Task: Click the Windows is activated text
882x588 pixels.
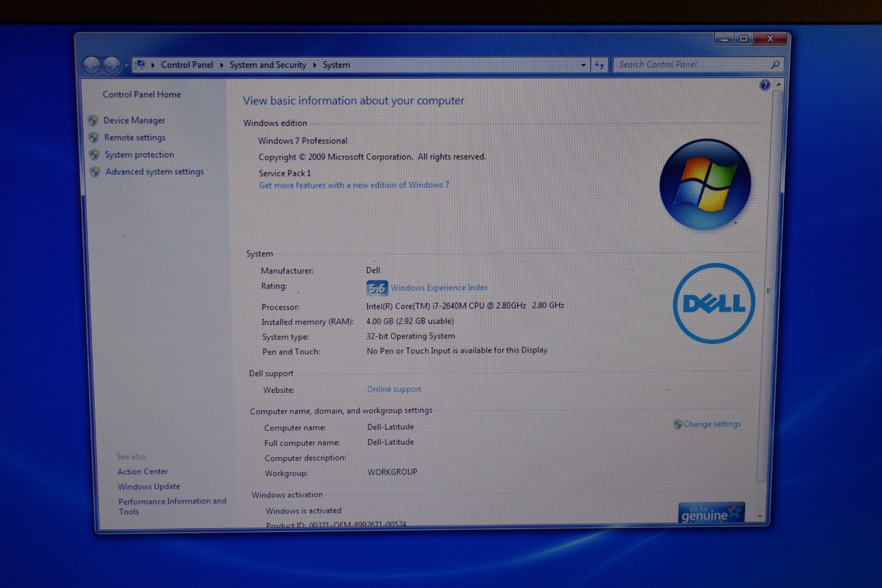Action: 304,511
